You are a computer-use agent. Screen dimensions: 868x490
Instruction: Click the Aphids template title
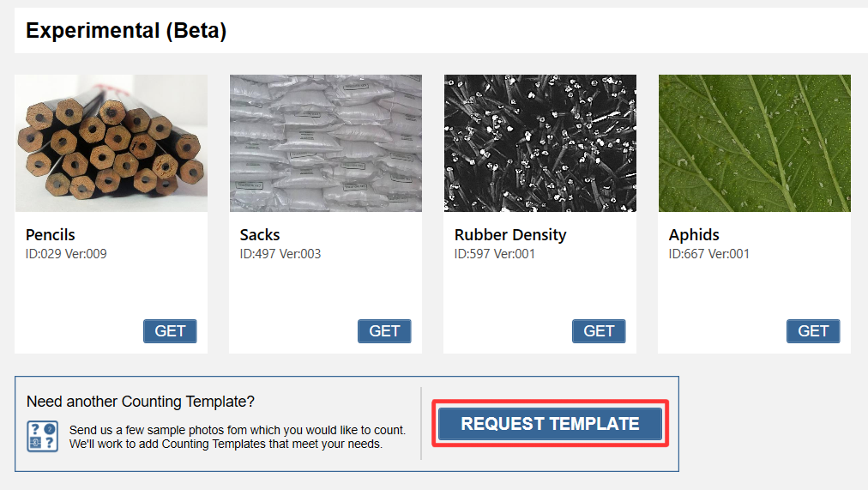tap(694, 235)
